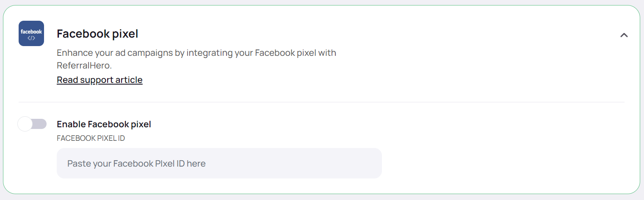Click the grey track of the pixel toggle
Screen dimensions: 644x200
[x=40, y=124]
